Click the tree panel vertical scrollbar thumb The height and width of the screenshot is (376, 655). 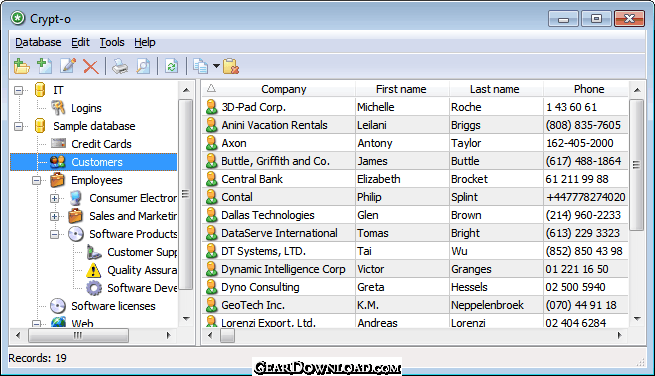coord(185,194)
